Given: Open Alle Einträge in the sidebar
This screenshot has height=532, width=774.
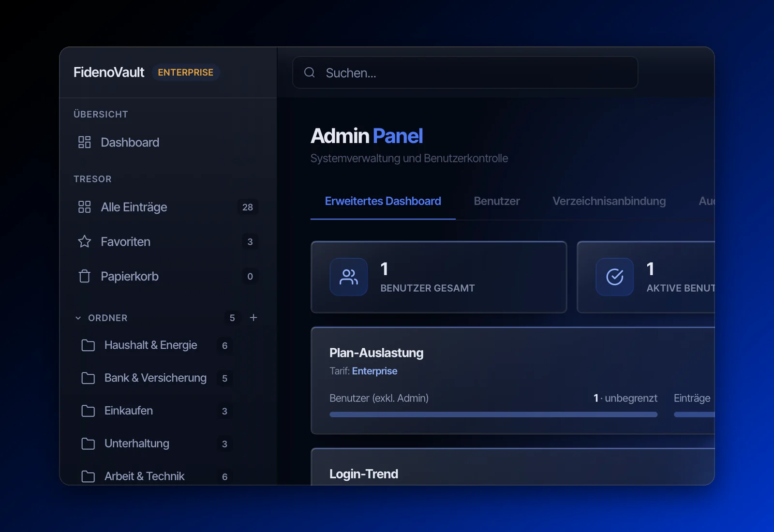Looking at the screenshot, I should click(168, 207).
